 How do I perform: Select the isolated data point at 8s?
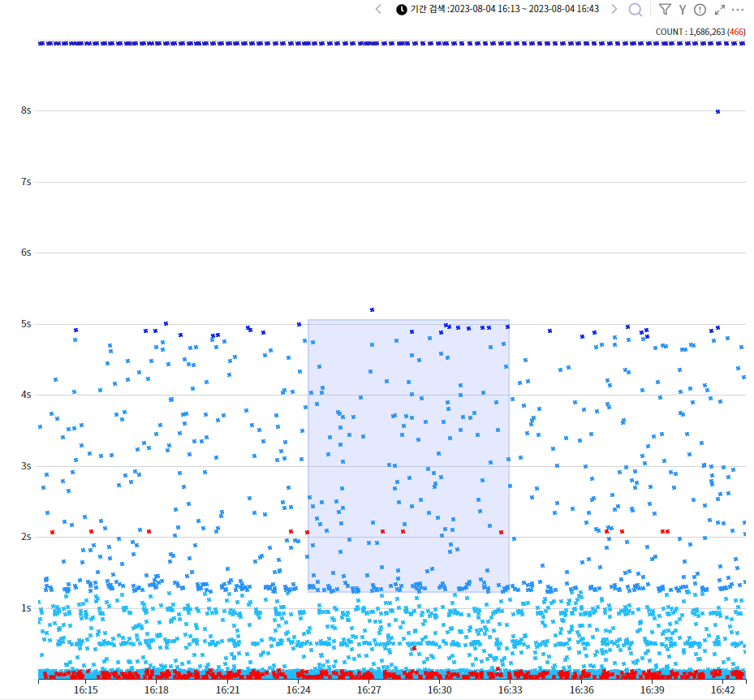(x=717, y=111)
